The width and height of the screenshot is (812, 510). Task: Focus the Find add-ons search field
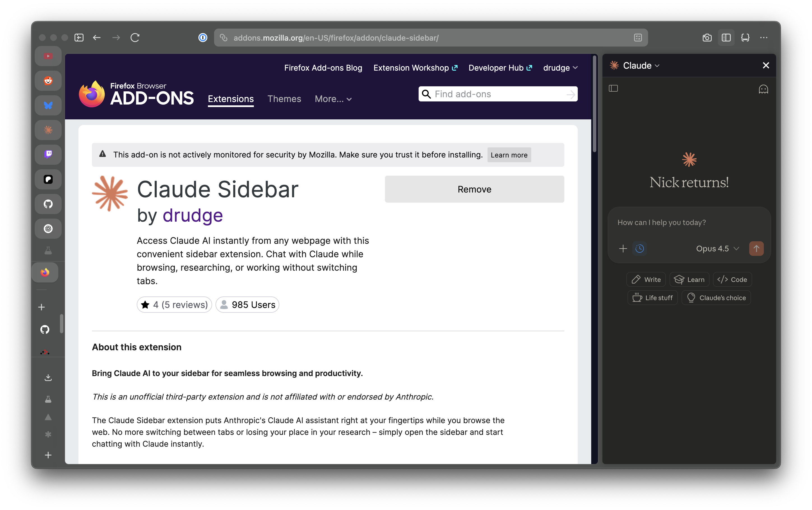tap(498, 94)
